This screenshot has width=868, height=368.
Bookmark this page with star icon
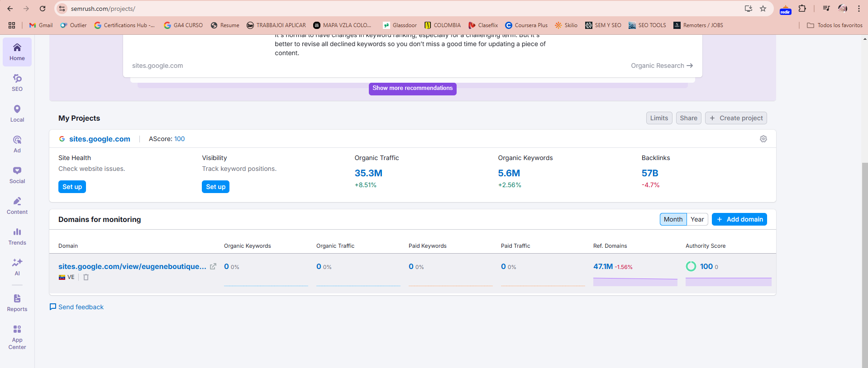(x=763, y=9)
